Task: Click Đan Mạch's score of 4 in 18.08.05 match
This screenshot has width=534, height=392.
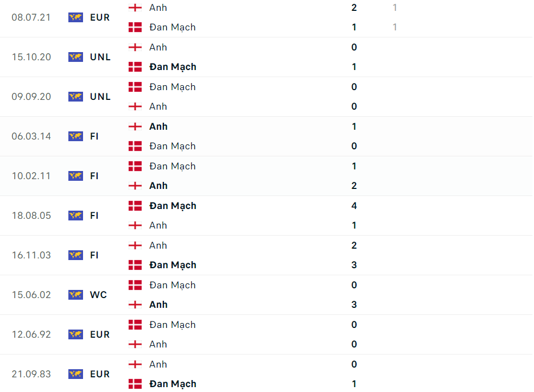Action: (x=354, y=206)
